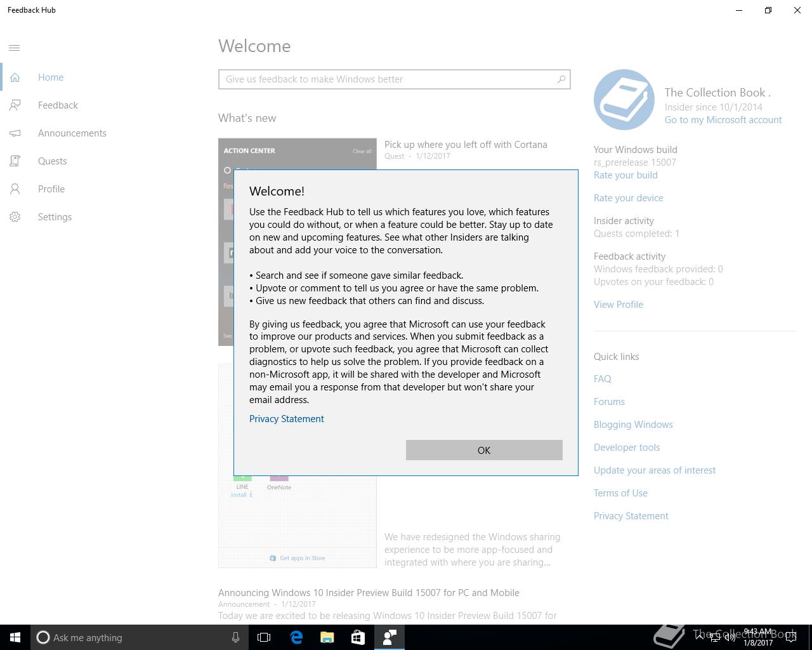Open the Windows Start menu
This screenshot has height=650, width=812.
[15, 637]
